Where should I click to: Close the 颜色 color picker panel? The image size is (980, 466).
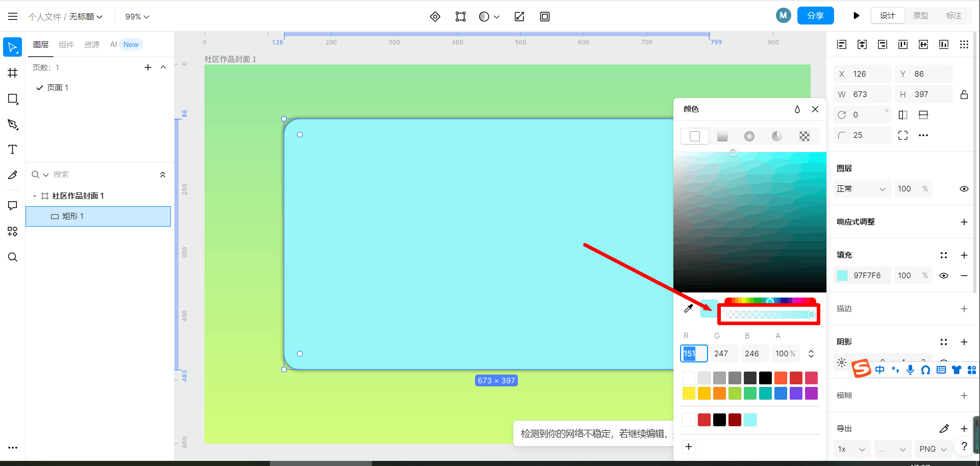tap(815, 109)
